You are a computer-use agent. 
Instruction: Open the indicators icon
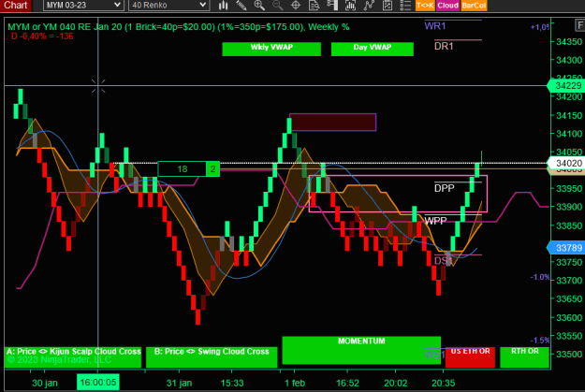[x=369, y=6]
